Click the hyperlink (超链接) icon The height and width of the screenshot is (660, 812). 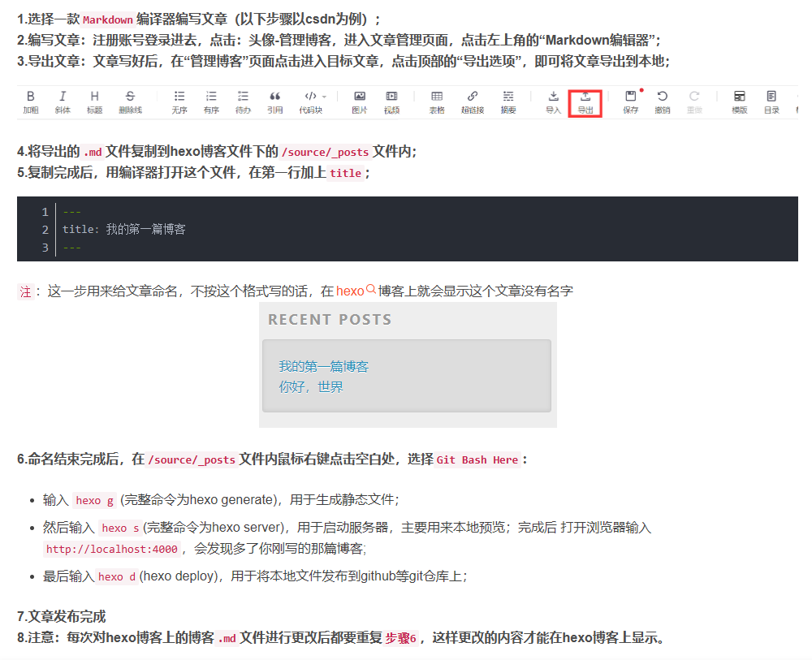pyautogui.click(x=473, y=102)
